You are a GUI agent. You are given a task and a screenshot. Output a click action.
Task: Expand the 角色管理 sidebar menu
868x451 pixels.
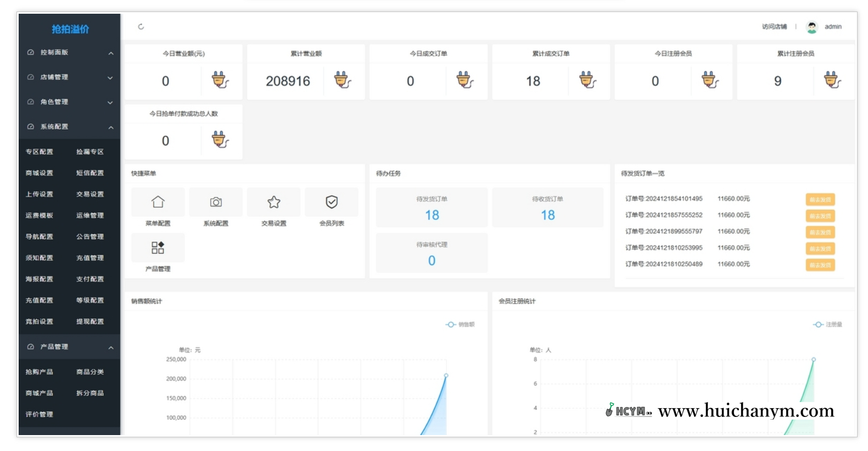pos(69,102)
